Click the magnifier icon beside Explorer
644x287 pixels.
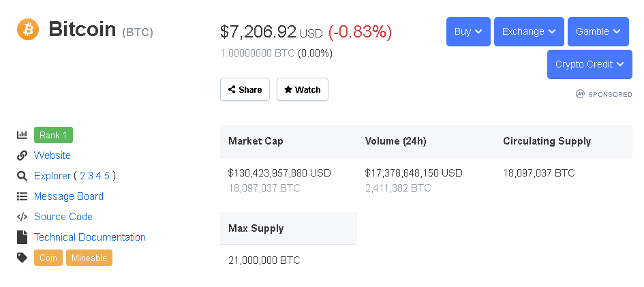coord(22,176)
